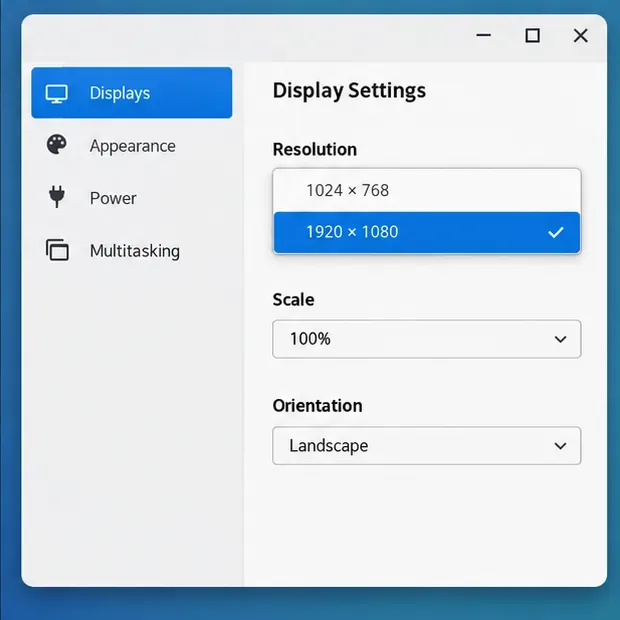Image resolution: width=620 pixels, height=620 pixels.
Task: Click the checkmark next to 1920 × 1080
Action: click(556, 232)
